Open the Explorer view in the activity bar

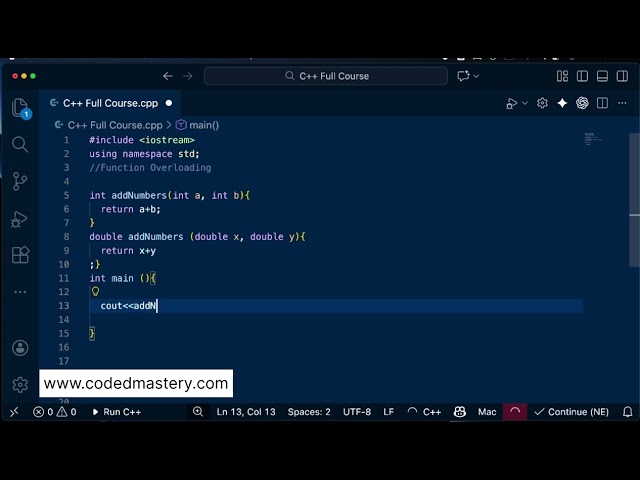[x=20, y=108]
